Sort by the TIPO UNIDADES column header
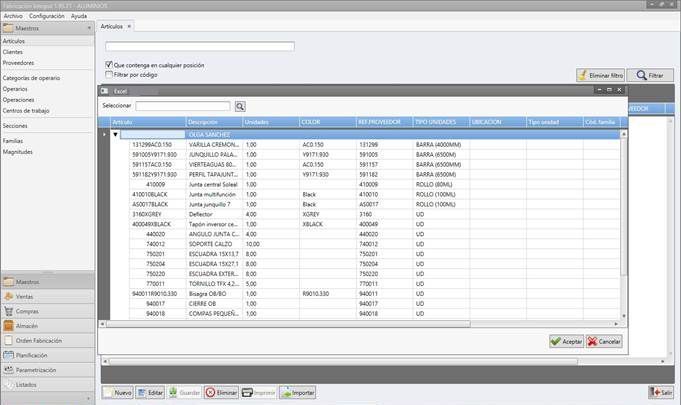This screenshot has width=681, height=405. 441,122
